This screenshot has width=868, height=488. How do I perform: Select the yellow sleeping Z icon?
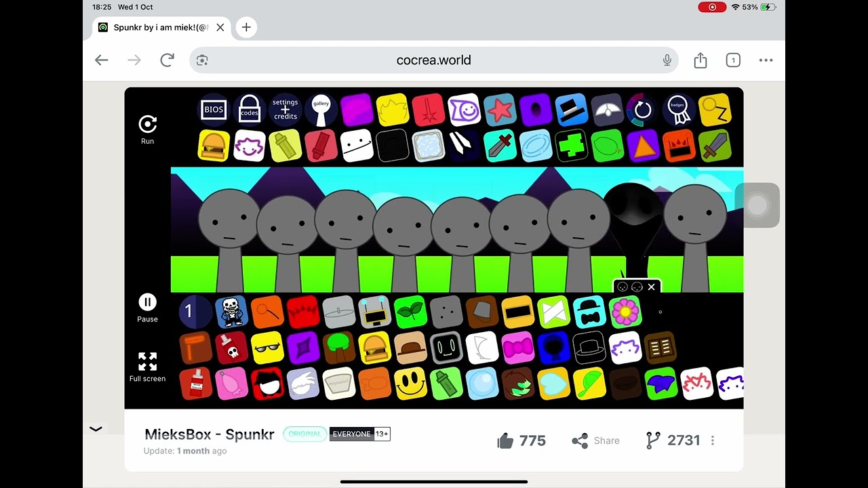tap(715, 110)
